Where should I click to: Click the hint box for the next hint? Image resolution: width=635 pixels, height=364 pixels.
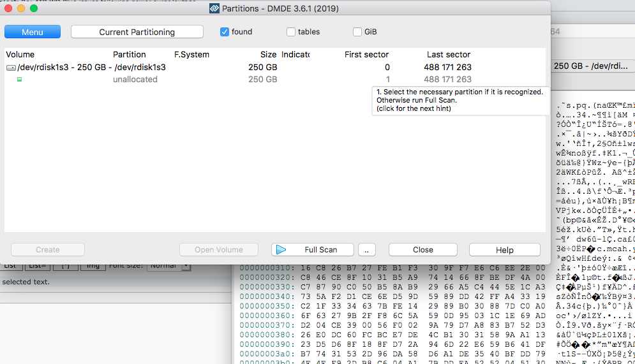(461, 100)
